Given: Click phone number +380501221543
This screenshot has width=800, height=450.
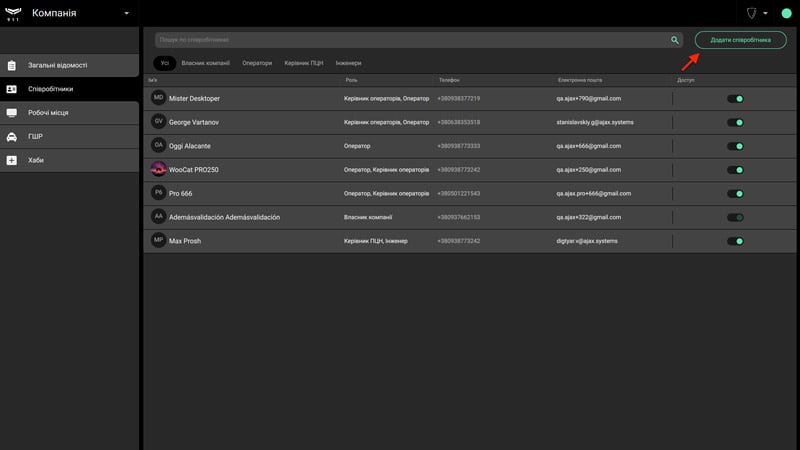Looking at the screenshot, I should pos(459,193).
